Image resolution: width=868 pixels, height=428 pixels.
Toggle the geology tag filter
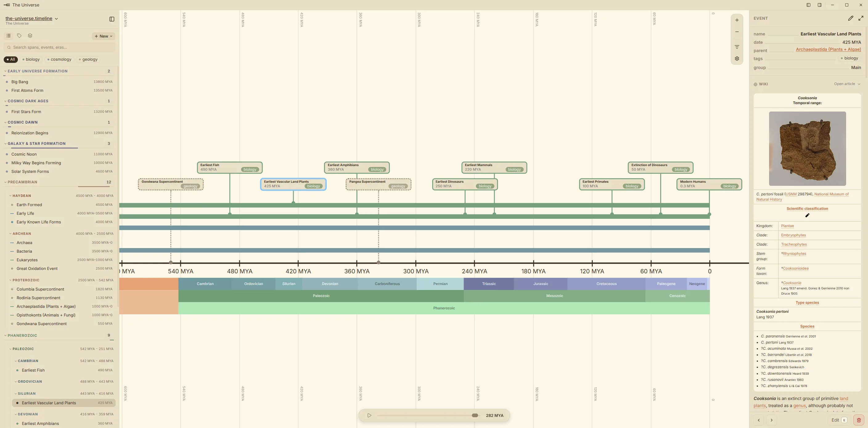[x=88, y=59]
